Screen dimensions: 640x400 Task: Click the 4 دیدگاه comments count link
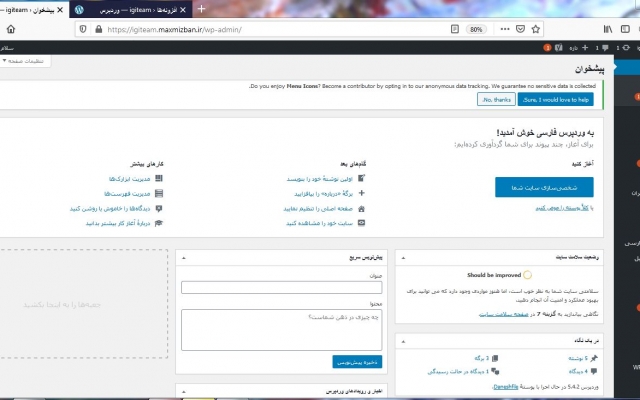click(x=578, y=371)
